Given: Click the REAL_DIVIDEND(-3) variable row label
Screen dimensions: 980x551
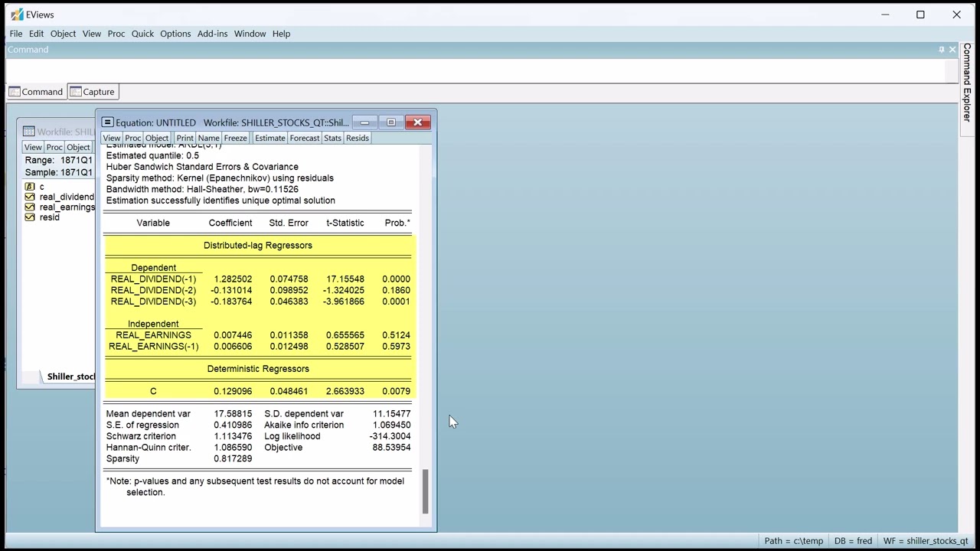Looking at the screenshot, I should pos(153,302).
